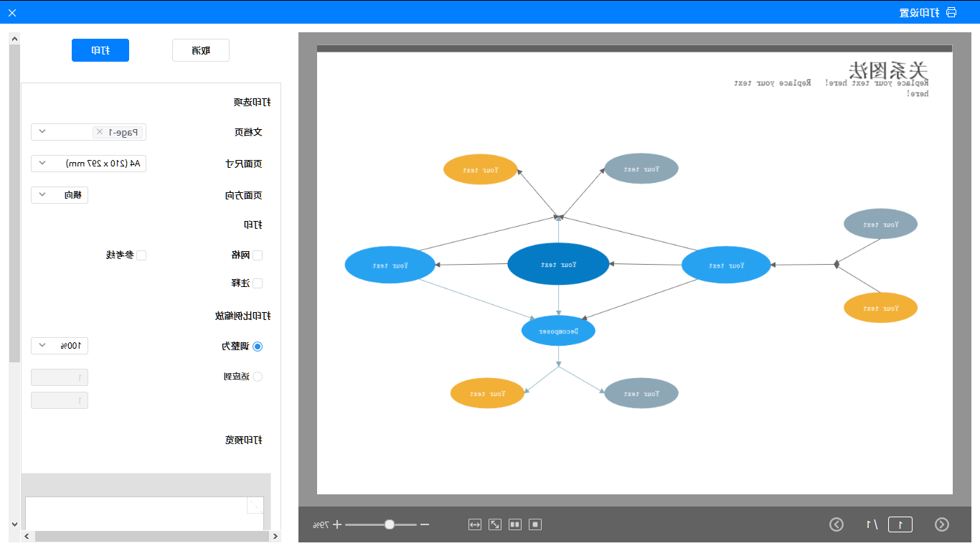Image resolution: width=980 pixels, height=551 pixels.
Task: Click the vertical scrollbar of settings panel
Action: click(x=14, y=204)
